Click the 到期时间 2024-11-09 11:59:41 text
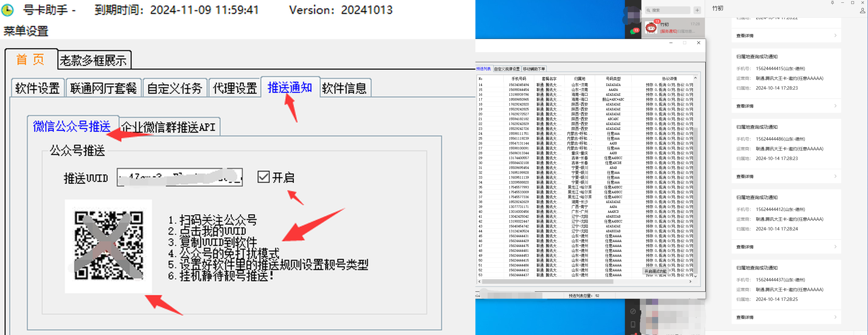Viewport: 868px width, 335px height. (x=176, y=10)
